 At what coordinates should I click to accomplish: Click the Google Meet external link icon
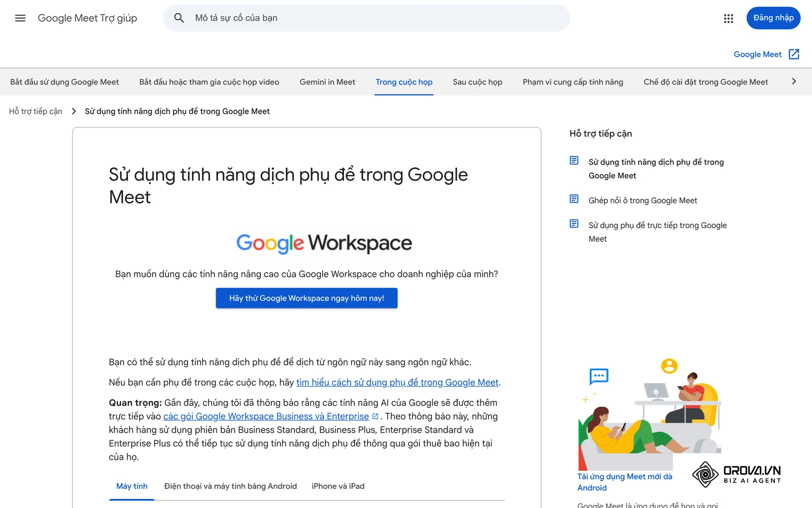pyautogui.click(x=794, y=54)
